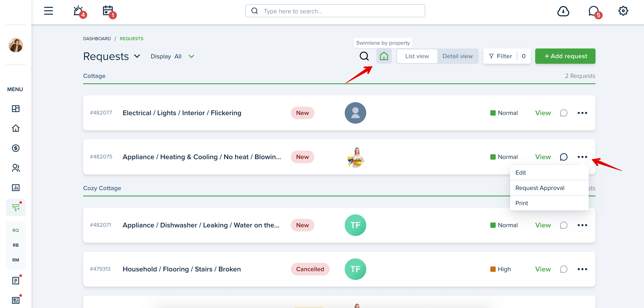The image size is (644, 308).
Task: Open the RM submenu item
Action: (16, 260)
